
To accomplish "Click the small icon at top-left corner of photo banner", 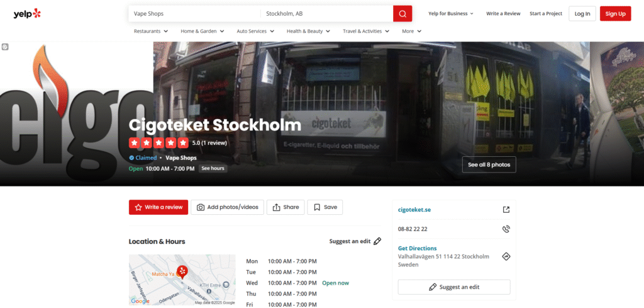I will (5, 47).
